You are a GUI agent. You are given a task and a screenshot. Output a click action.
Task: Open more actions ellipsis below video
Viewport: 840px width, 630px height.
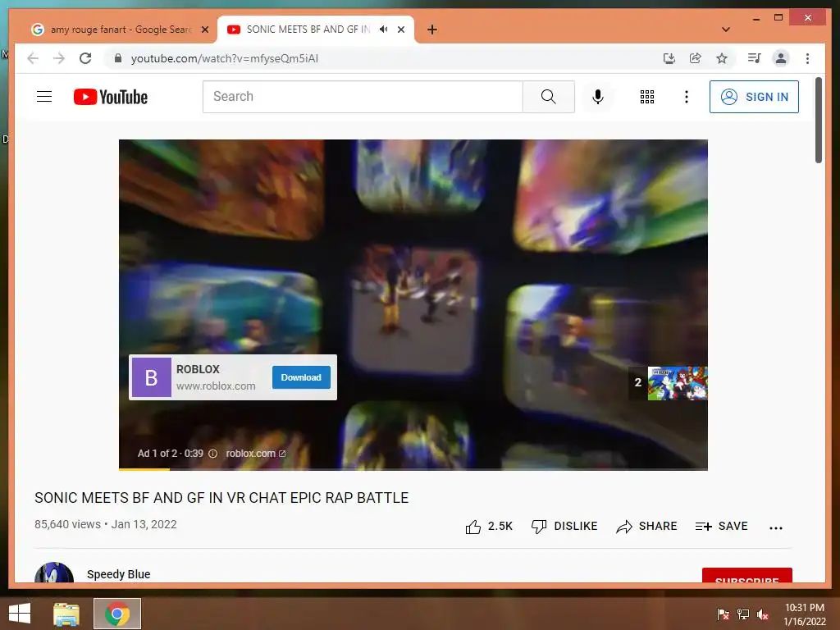point(775,527)
